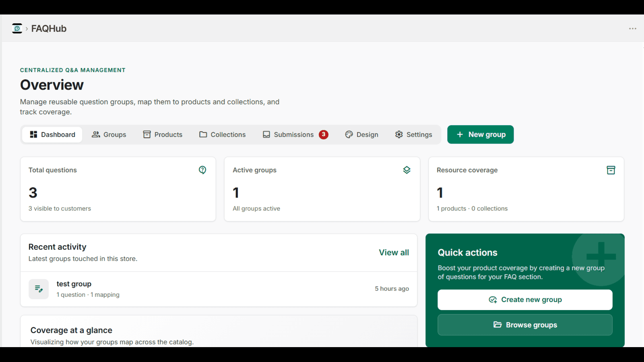Open the test group activity row
This screenshot has width=644, height=362.
point(219,289)
